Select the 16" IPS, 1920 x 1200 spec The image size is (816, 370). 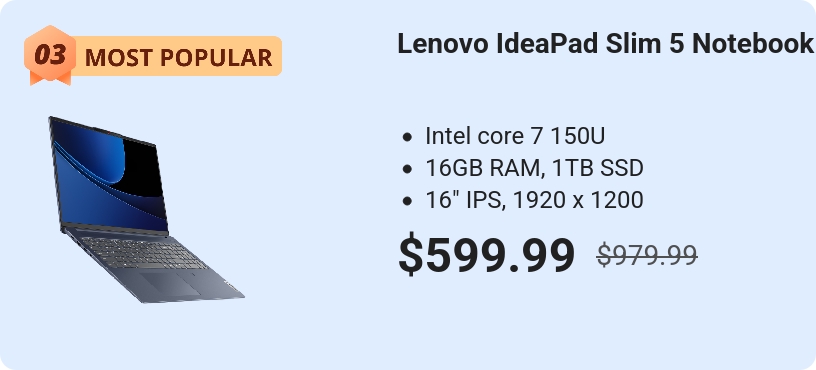534,200
